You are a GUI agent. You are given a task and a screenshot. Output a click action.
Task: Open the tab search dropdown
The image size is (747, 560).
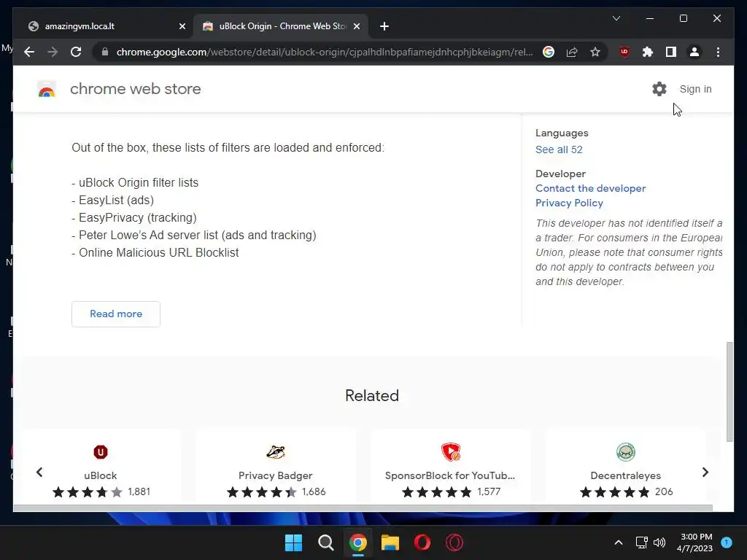[x=616, y=18]
